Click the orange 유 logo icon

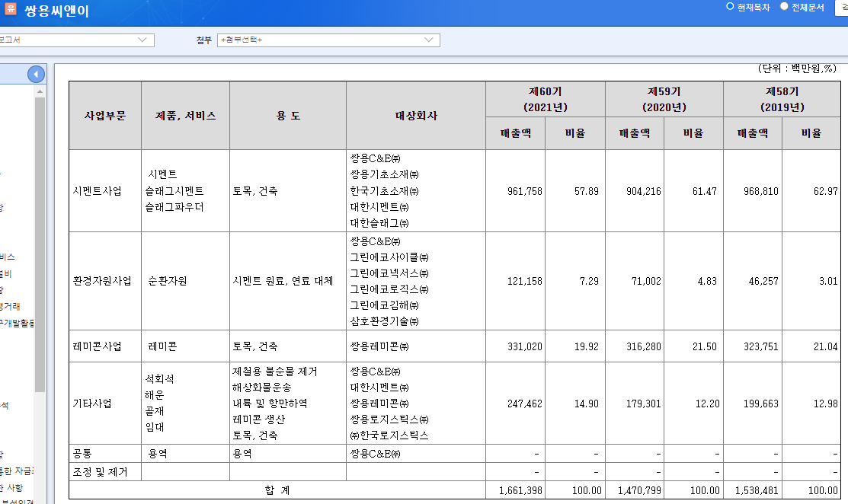click(x=10, y=8)
